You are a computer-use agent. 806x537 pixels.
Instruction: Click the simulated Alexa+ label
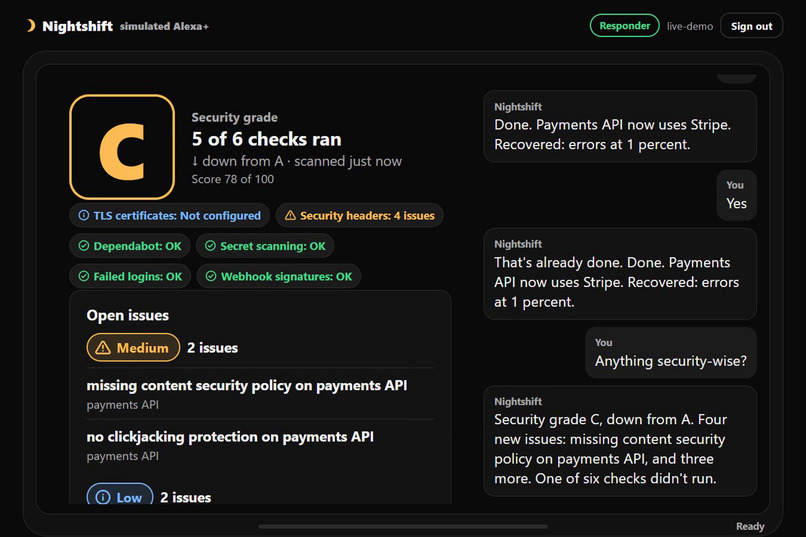coord(164,26)
